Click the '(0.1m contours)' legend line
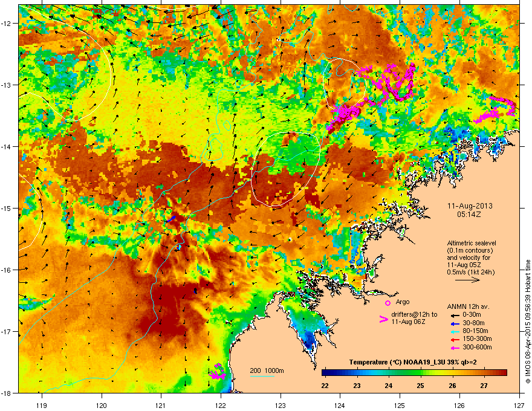Screen dimensions: 532x411 tap(470, 251)
